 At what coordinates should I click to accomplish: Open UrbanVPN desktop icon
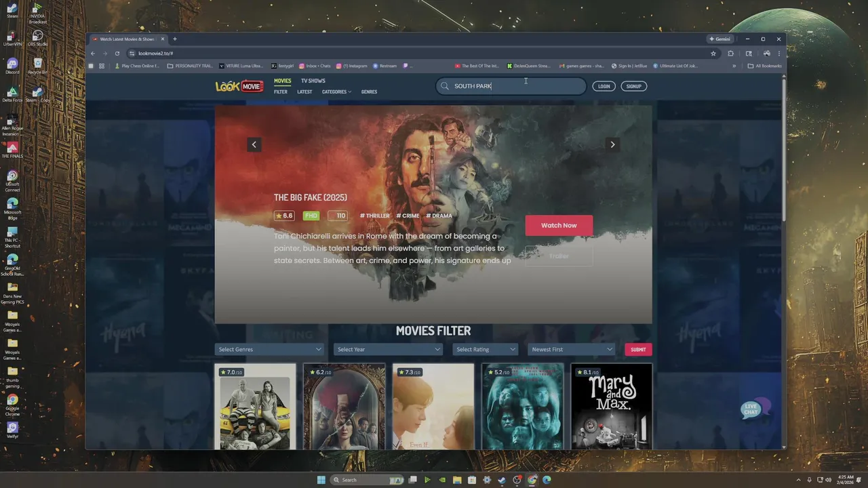point(12,38)
